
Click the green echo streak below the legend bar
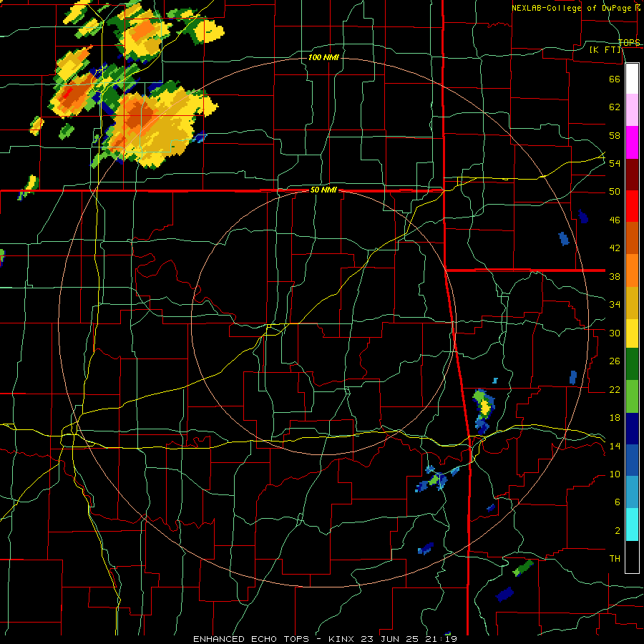point(523,568)
